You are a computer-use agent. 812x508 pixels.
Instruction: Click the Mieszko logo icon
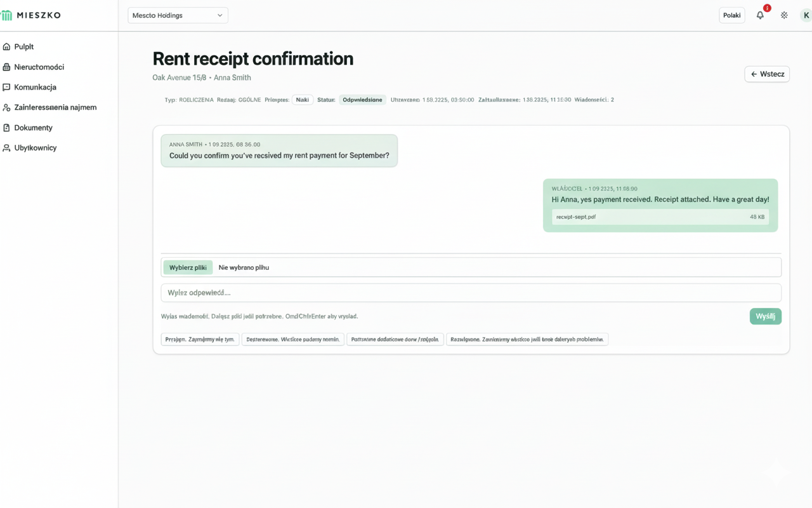pyautogui.click(x=7, y=15)
